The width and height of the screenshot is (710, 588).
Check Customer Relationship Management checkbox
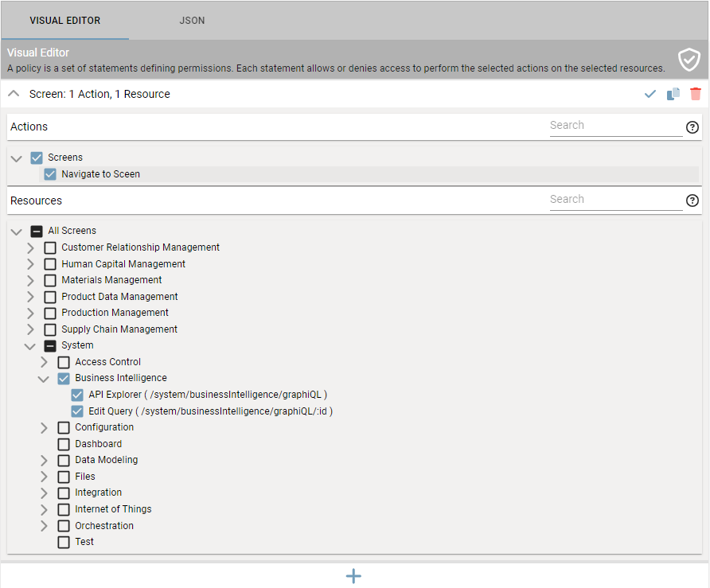[50, 247]
